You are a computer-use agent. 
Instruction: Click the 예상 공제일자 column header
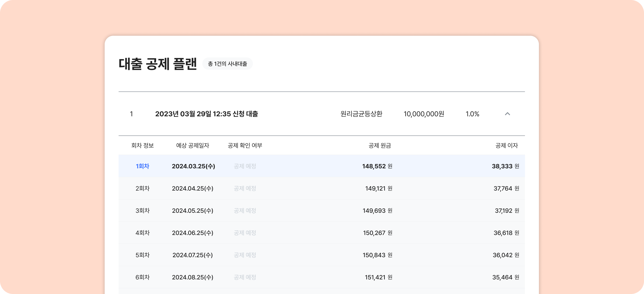193,145
